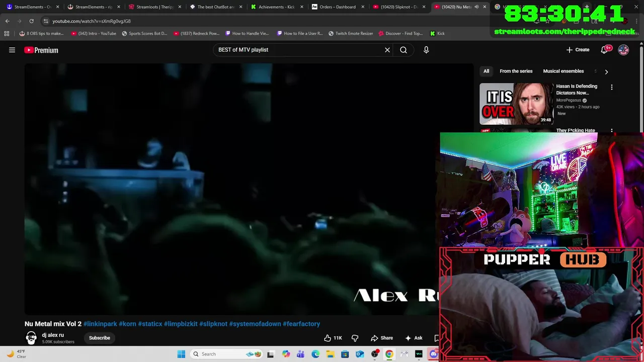Image resolution: width=644 pixels, height=362 pixels.
Task: Select the Musical ensembles chip
Action: 563,71
